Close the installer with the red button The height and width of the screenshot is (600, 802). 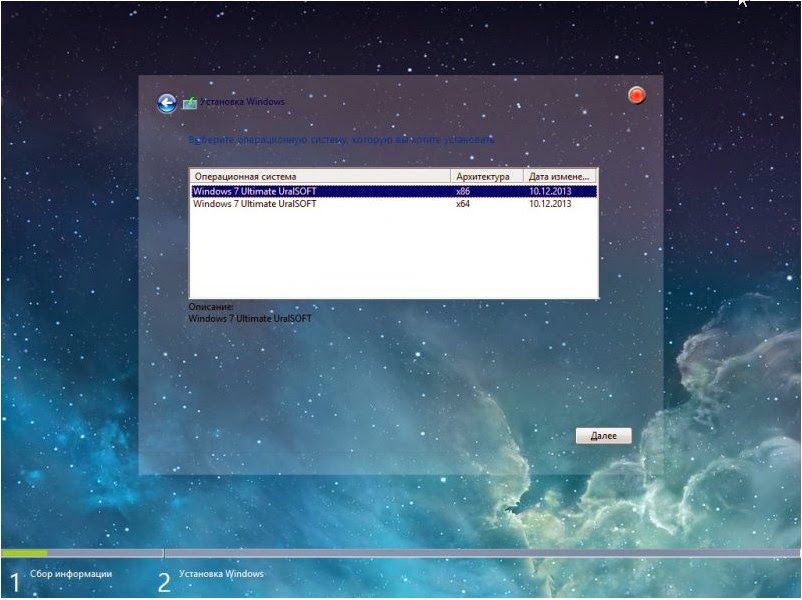637,95
